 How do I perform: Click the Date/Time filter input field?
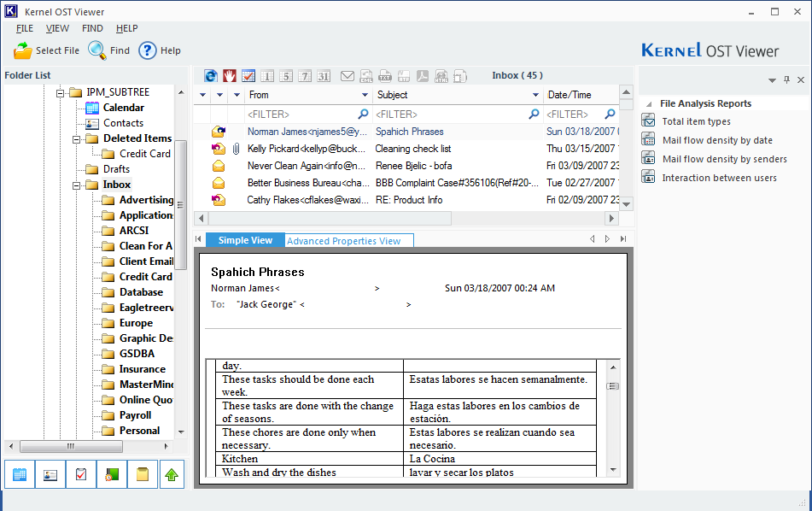tap(581, 114)
